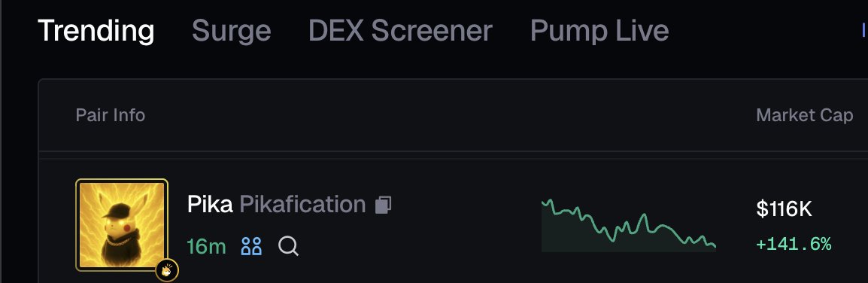868x283 pixels.
Task: Click the 16m token age label
Action: 206,246
